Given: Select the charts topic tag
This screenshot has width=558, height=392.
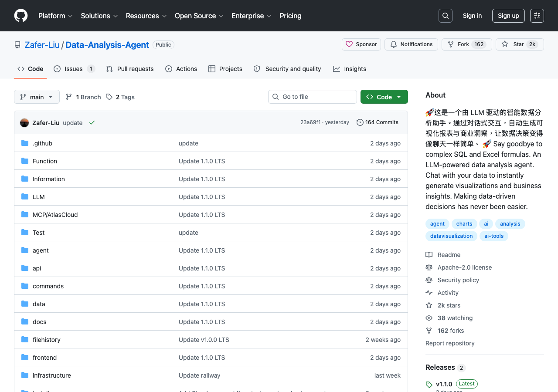Looking at the screenshot, I should click(464, 224).
